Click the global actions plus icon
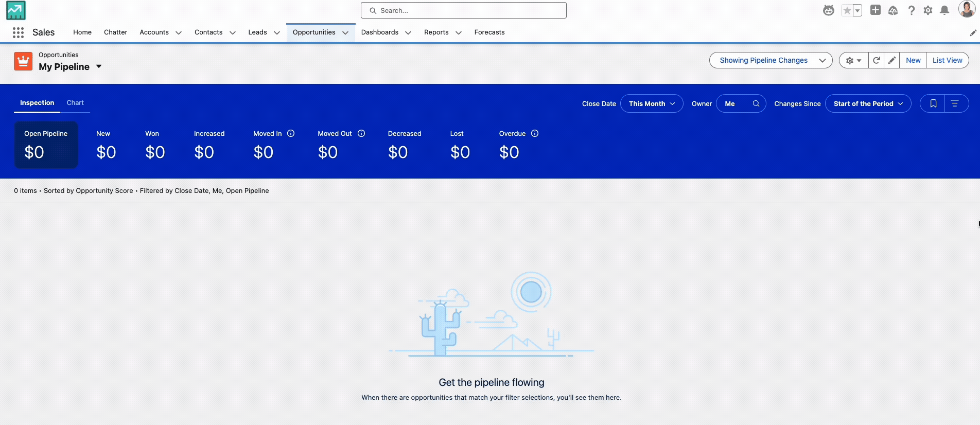The height and width of the screenshot is (425, 980). click(x=875, y=10)
